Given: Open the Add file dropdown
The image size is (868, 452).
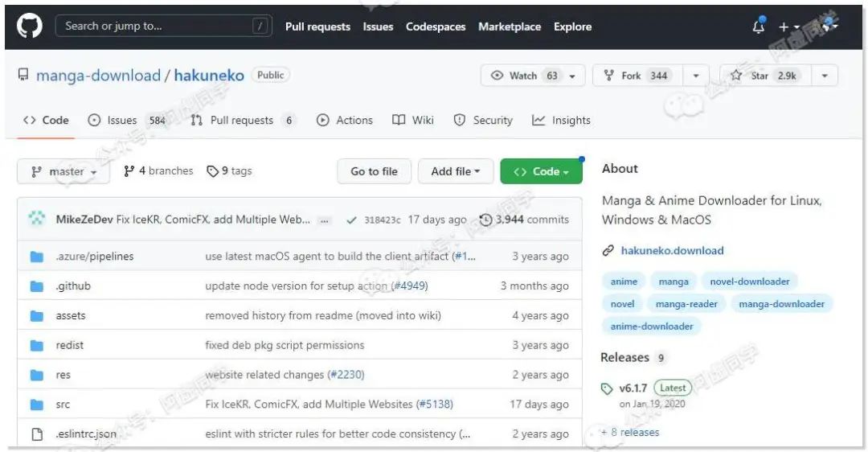Looking at the screenshot, I should click(x=455, y=172).
